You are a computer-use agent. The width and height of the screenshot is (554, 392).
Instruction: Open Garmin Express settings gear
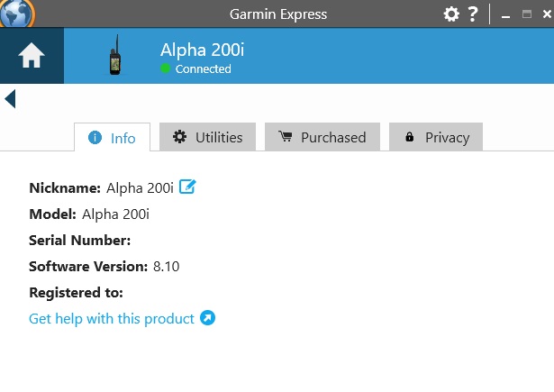point(452,14)
